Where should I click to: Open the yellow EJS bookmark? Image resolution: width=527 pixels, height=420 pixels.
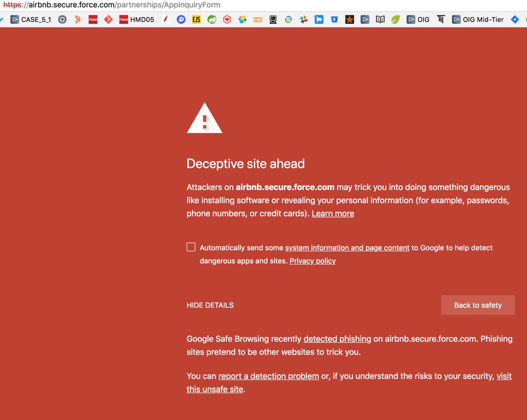click(x=196, y=19)
